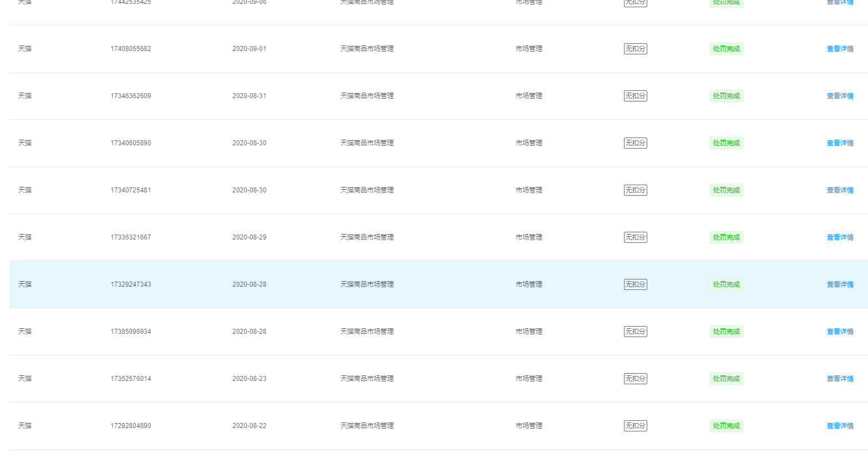Open 查看详情 for record 17336321667
868x453 pixels.
(840, 237)
